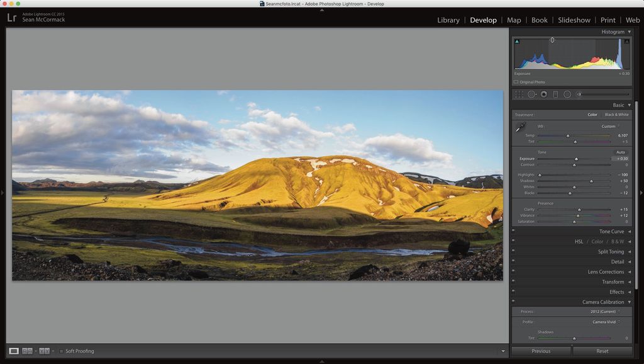Activate the Red Eye Correction tool
Screen dimensions: 644x364
click(x=544, y=94)
